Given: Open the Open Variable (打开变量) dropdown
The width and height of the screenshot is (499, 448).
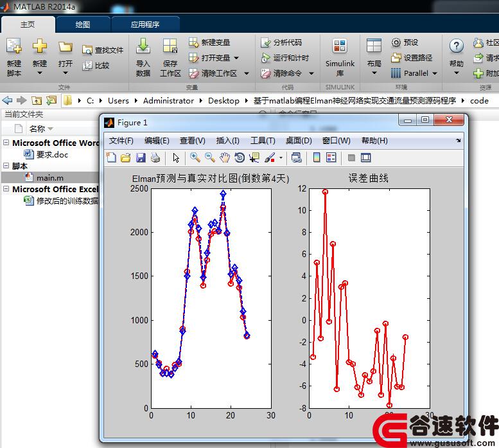Looking at the screenshot, I should (236, 58).
